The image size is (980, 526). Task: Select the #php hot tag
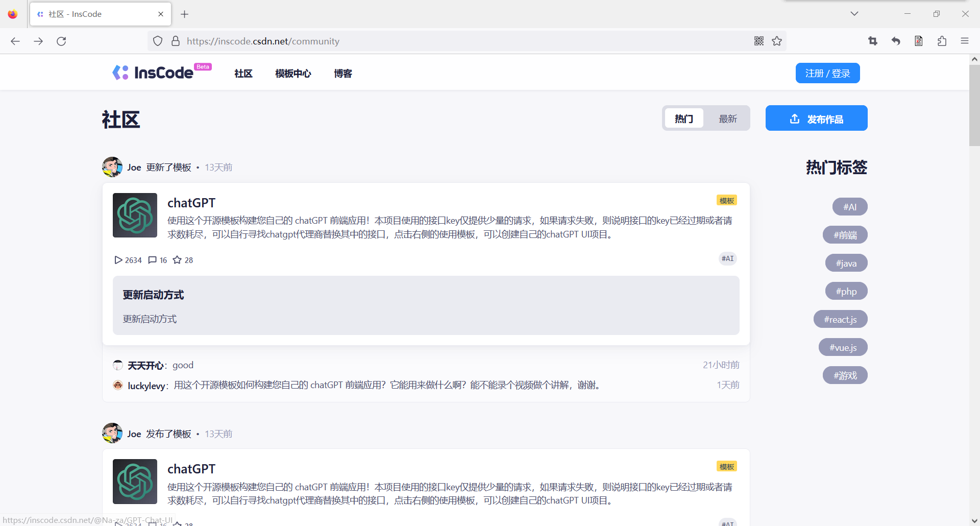pos(846,291)
